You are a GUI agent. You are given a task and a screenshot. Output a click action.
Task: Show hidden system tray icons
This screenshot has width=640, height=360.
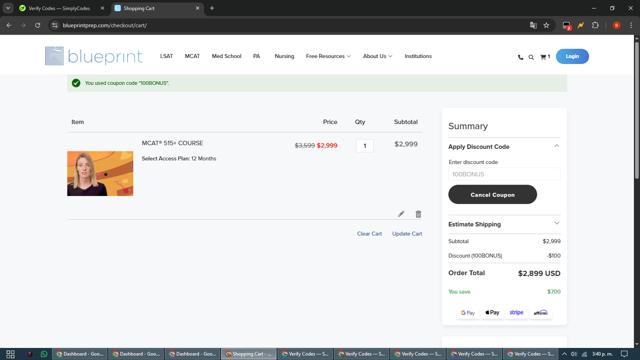tap(564, 354)
